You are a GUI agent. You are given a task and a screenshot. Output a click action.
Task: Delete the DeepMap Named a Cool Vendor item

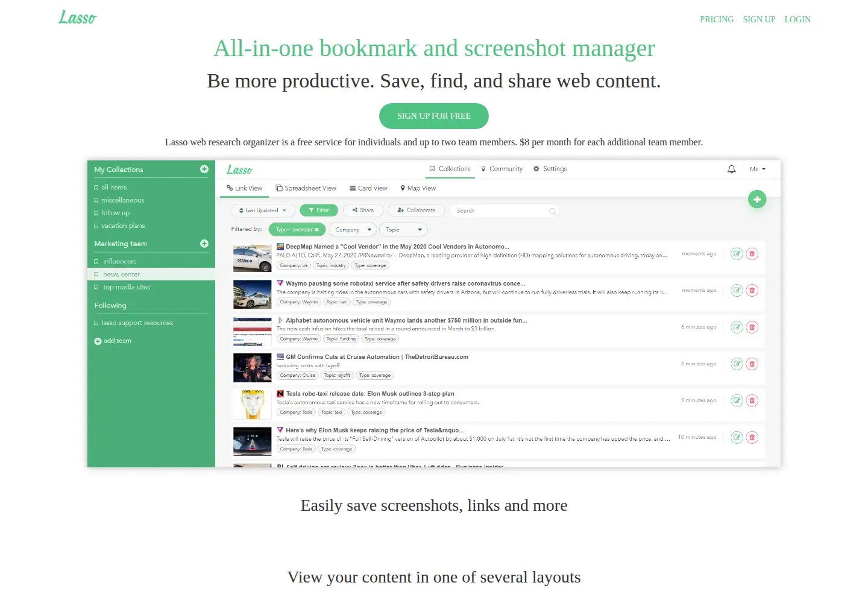click(752, 254)
